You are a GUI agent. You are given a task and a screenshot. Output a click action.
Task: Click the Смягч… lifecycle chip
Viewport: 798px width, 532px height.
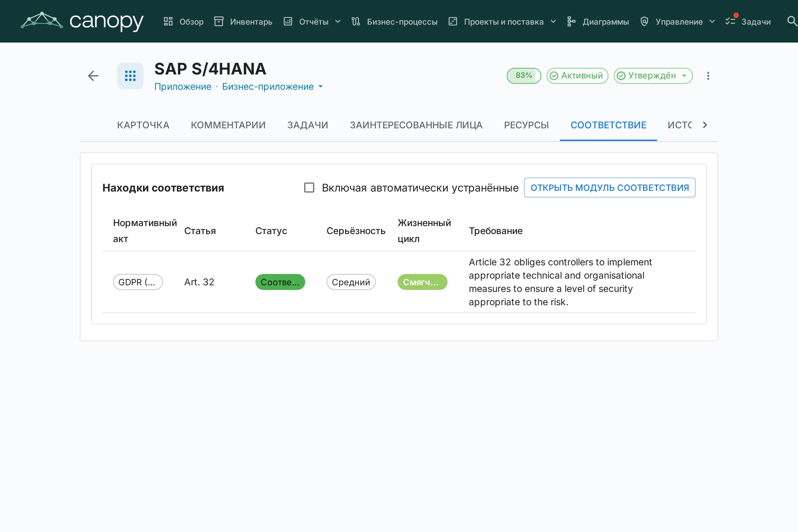422,282
